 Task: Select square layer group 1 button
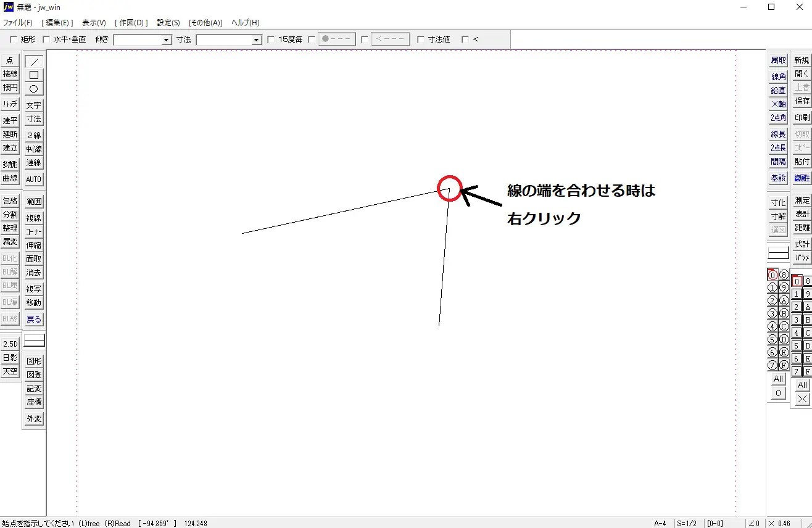point(797,294)
